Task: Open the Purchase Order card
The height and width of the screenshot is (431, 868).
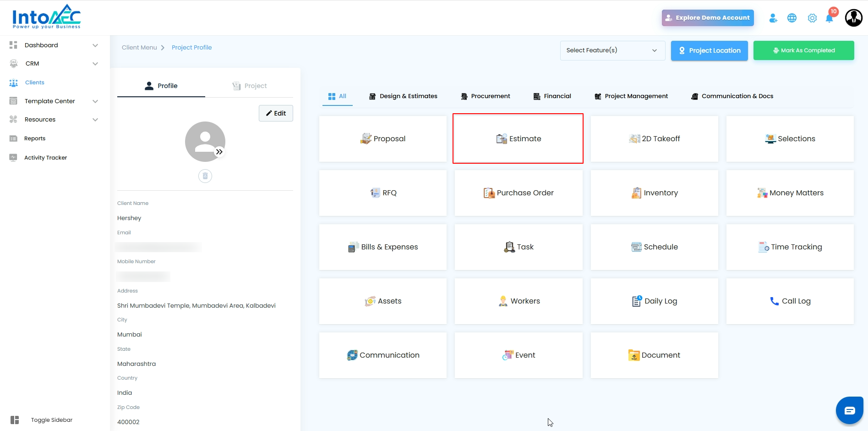Action: point(519,193)
